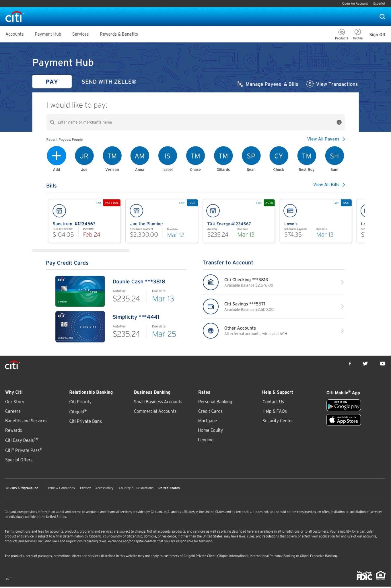The width and height of the screenshot is (391, 588).
Task: Select the Sean payee avatar SP
Action: tap(251, 156)
